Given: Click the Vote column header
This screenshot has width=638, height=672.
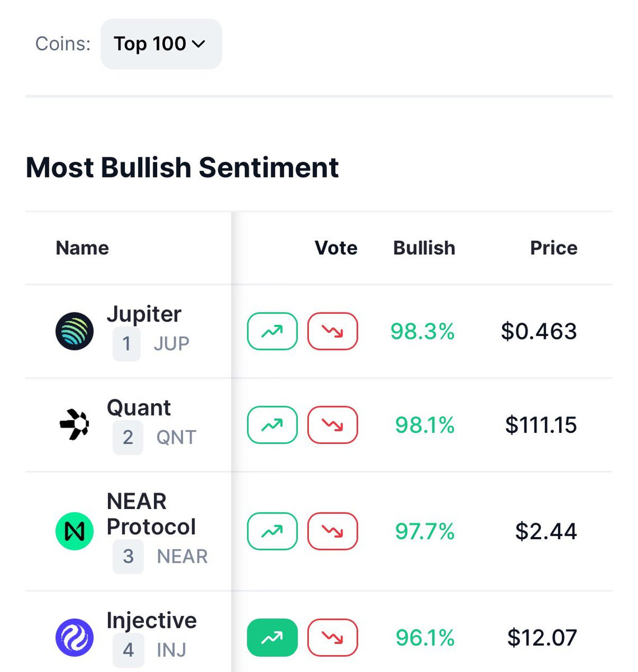Looking at the screenshot, I should tap(336, 248).
